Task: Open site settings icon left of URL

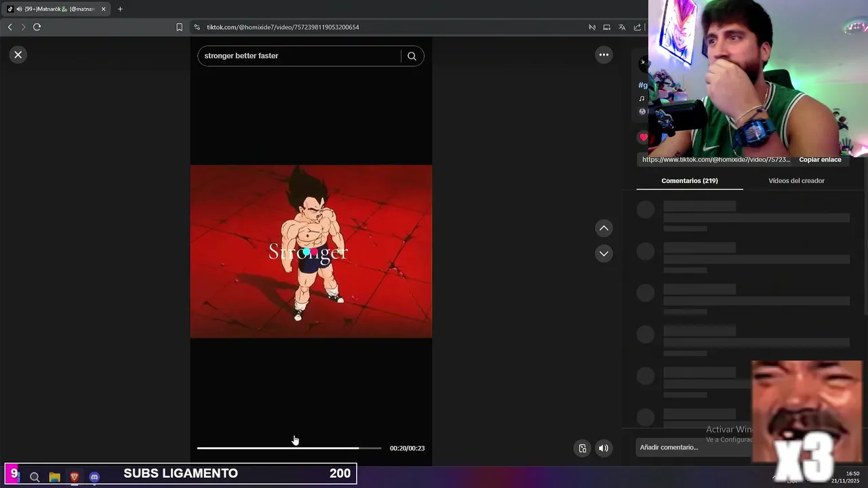Action: click(x=197, y=27)
